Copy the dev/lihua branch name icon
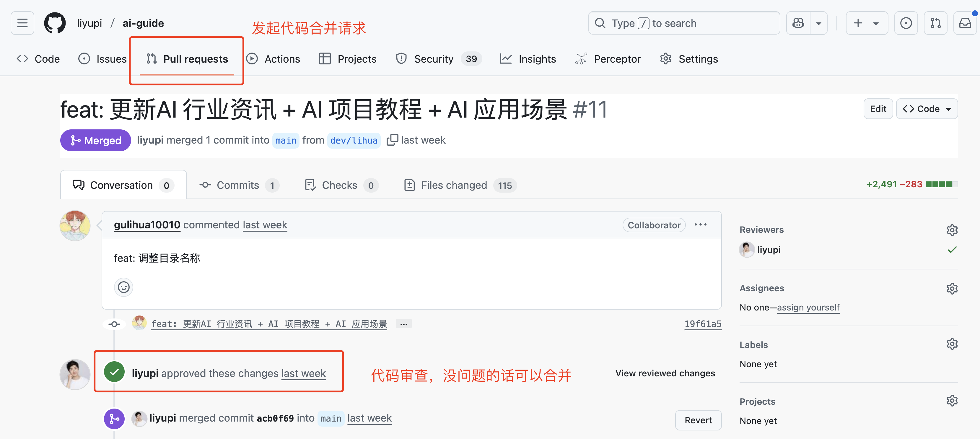980x439 pixels. click(392, 140)
